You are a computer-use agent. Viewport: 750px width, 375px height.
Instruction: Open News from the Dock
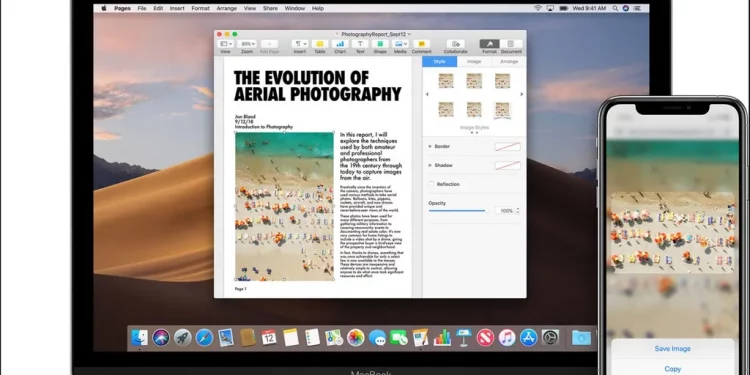click(x=485, y=338)
